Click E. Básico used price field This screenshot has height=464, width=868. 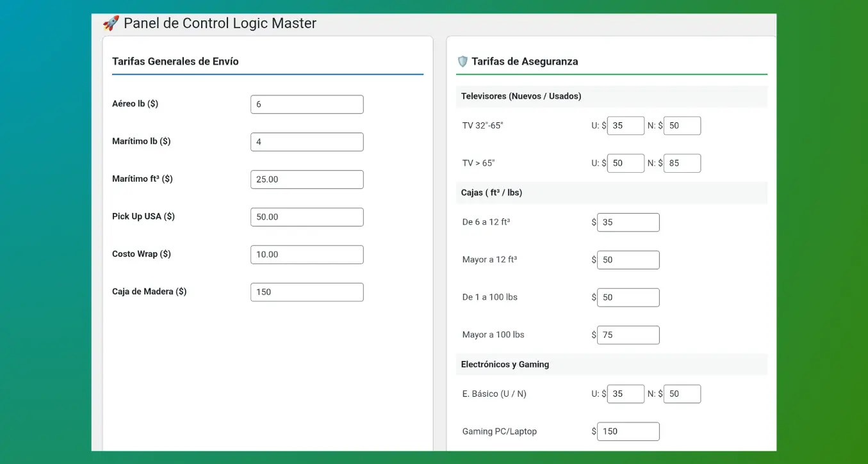point(625,394)
